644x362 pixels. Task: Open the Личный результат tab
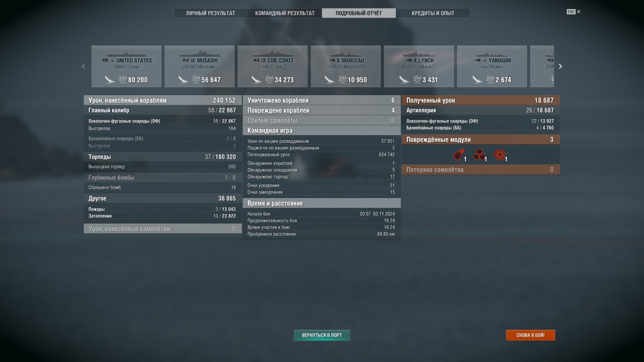tap(211, 13)
